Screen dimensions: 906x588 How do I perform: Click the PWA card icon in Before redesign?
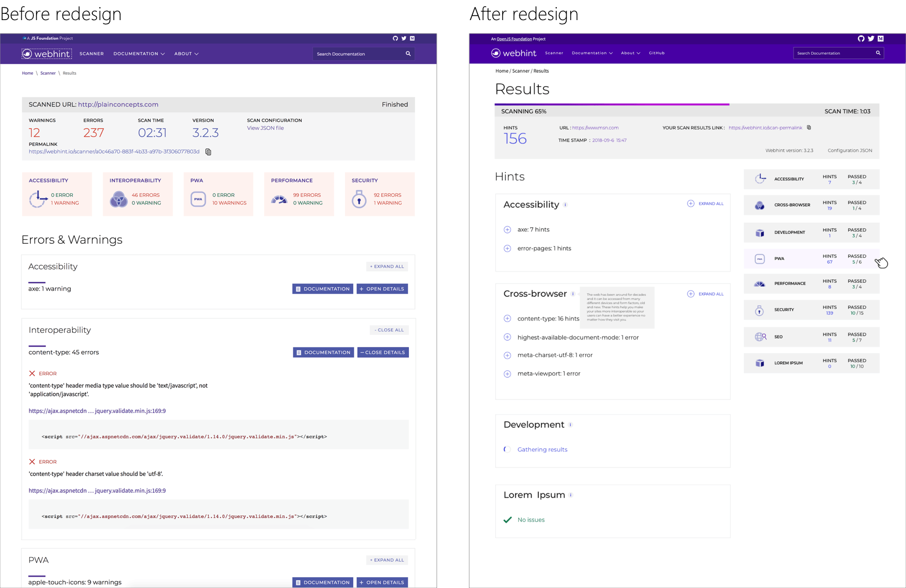(198, 199)
